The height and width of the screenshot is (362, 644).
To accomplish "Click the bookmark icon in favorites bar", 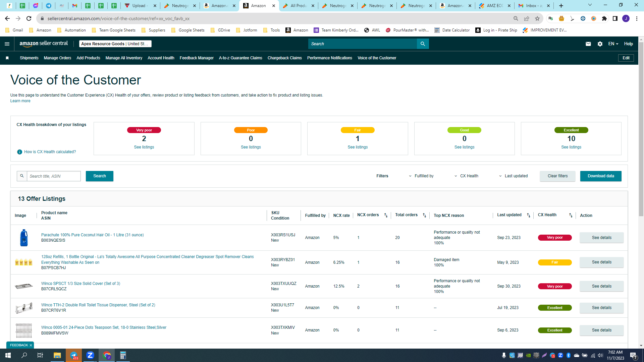I will [x=7, y=58].
